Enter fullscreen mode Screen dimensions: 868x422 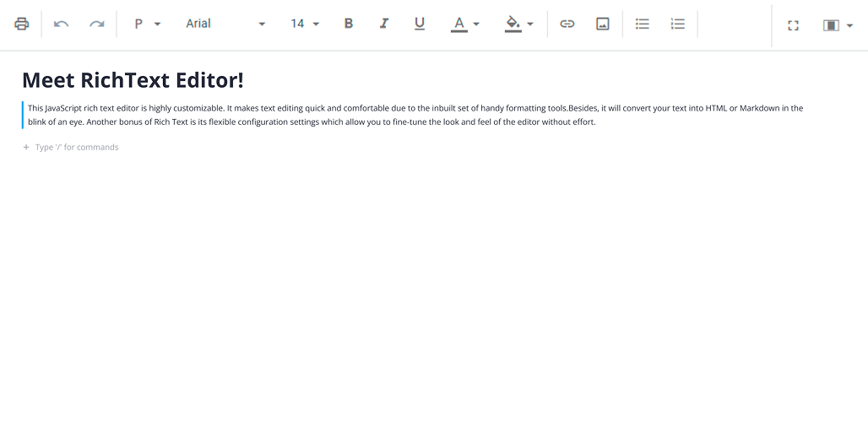[793, 25]
